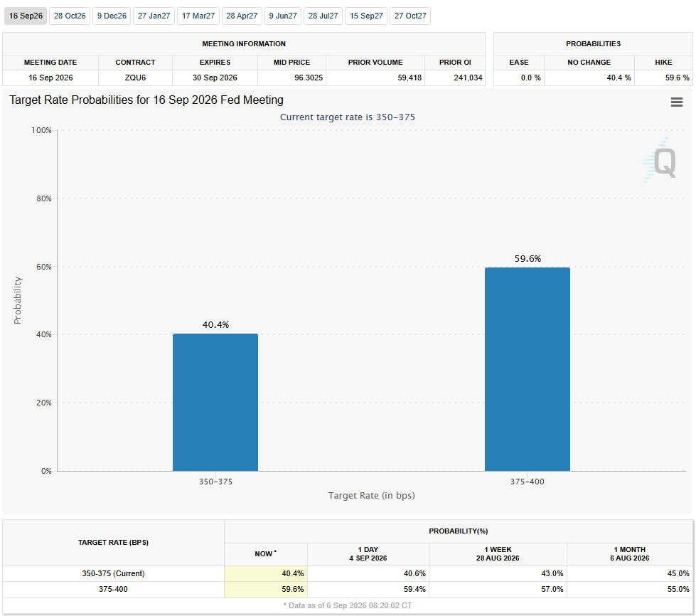
Task: Click the EASE column header
Action: click(519, 63)
